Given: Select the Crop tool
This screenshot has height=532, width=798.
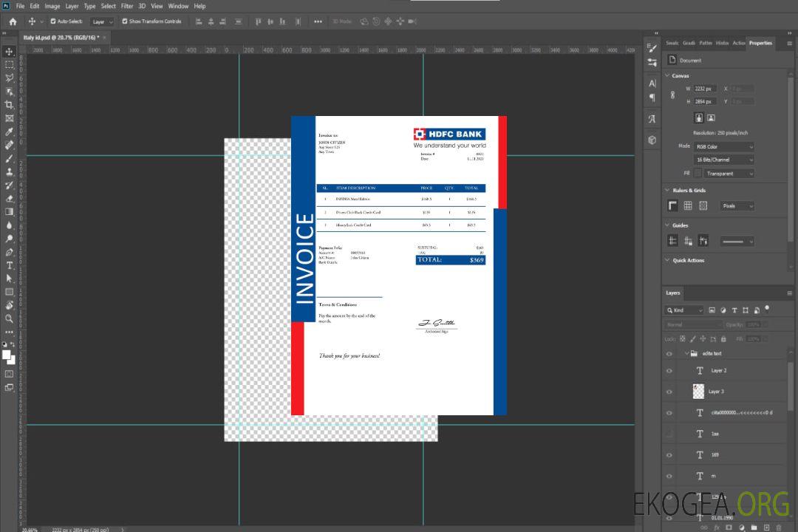Looking at the screenshot, I should pyautogui.click(x=9, y=105).
